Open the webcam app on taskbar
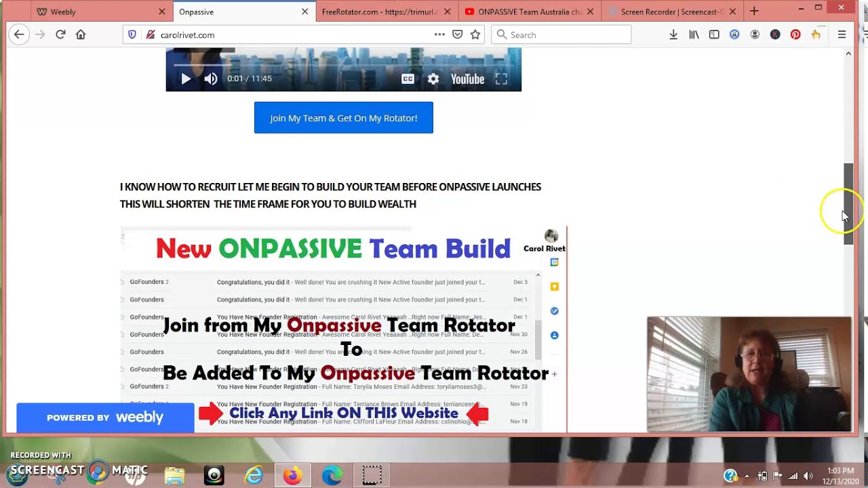Image resolution: width=868 pixels, height=488 pixels. click(x=214, y=475)
